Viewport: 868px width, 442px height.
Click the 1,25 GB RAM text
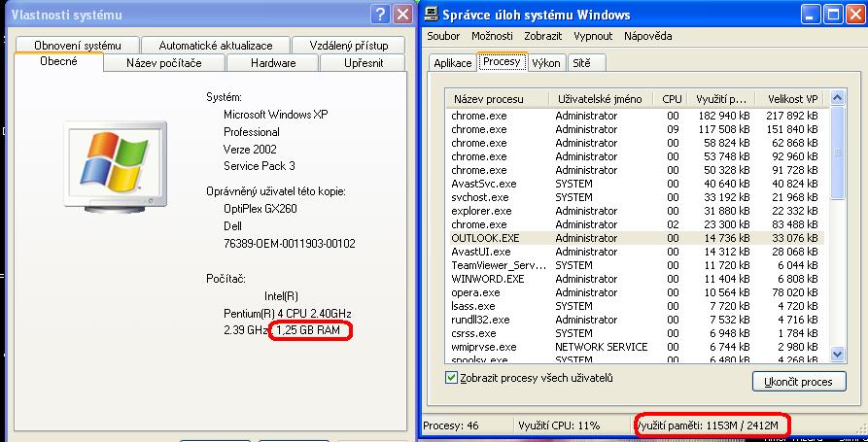[308, 331]
